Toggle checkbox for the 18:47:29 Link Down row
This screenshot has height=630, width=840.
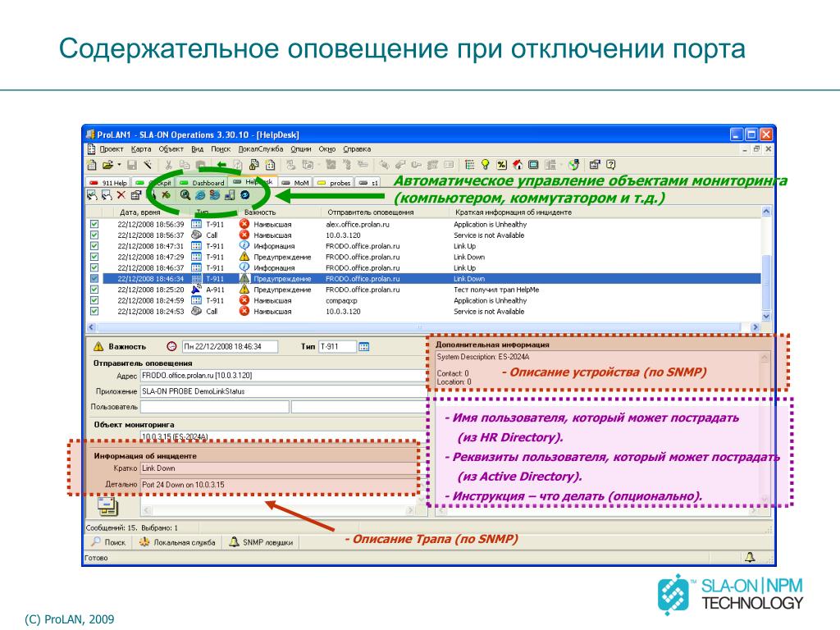pos(94,257)
